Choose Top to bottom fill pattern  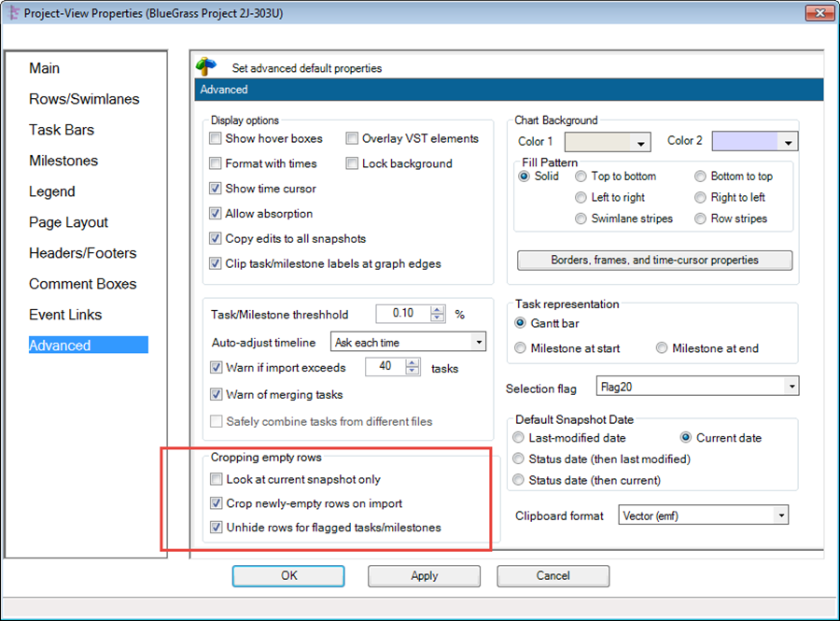tap(581, 176)
